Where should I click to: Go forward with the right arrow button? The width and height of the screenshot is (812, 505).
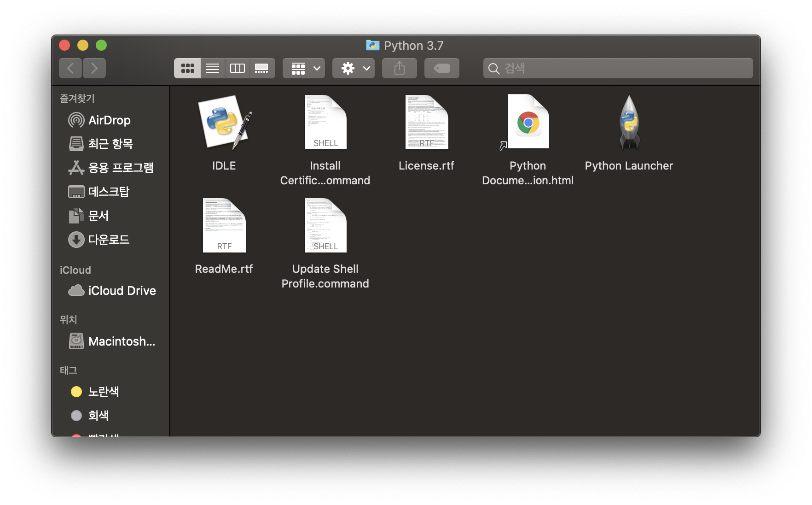click(x=94, y=68)
